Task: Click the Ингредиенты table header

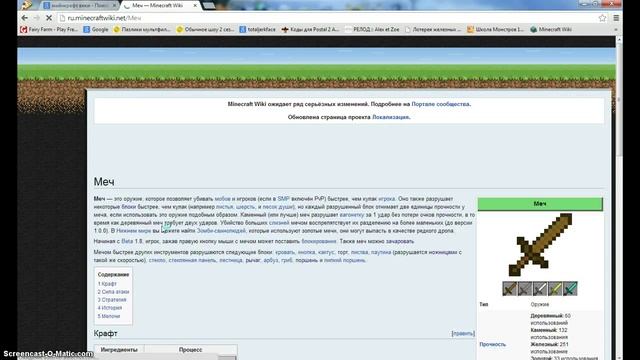Action: [119, 350]
